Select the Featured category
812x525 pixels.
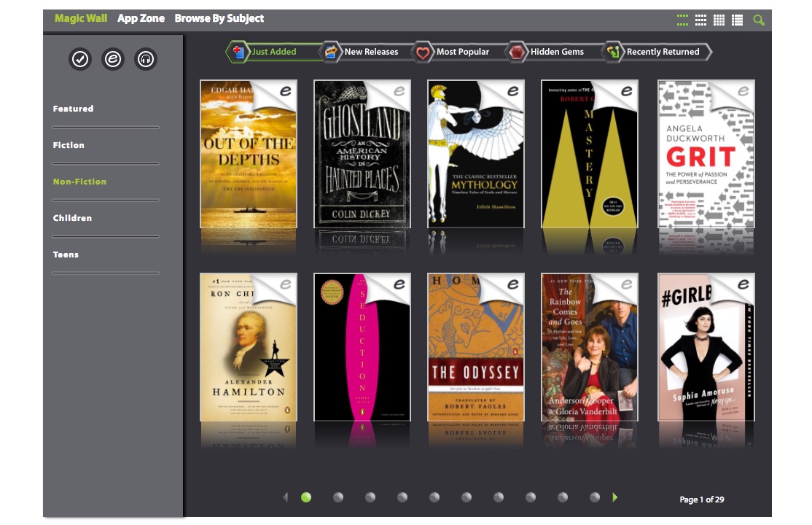(x=73, y=109)
